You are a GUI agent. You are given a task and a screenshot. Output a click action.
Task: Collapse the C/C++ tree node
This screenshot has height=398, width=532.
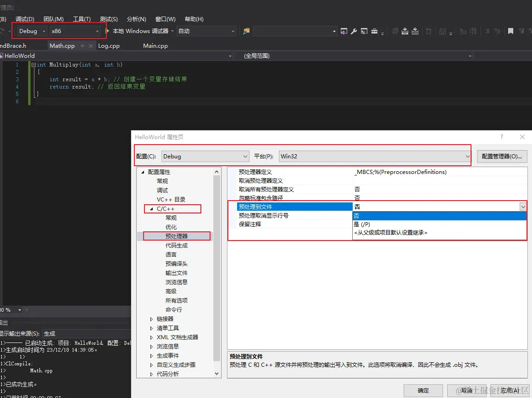(151, 209)
